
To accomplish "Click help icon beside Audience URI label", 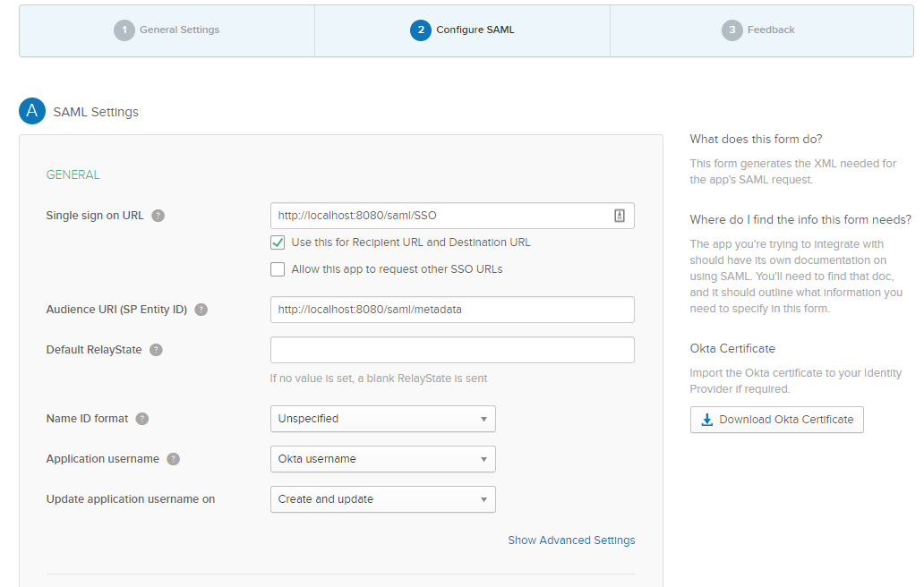I will point(201,310).
